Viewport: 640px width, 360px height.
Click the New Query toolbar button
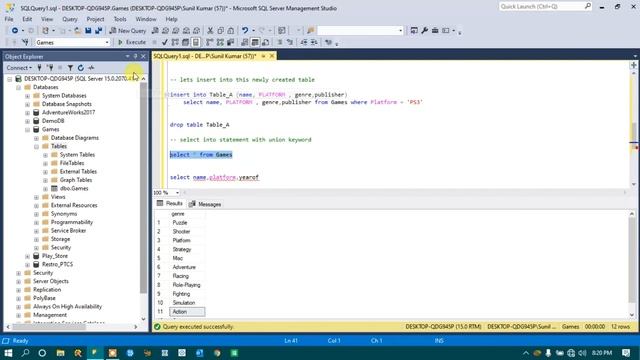(x=128, y=31)
